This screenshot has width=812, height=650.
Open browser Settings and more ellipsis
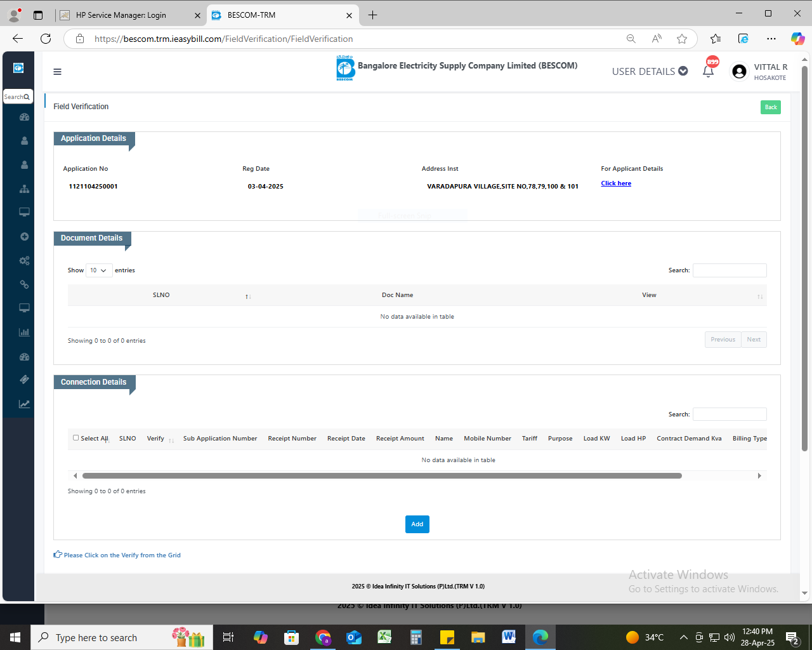tap(771, 39)
